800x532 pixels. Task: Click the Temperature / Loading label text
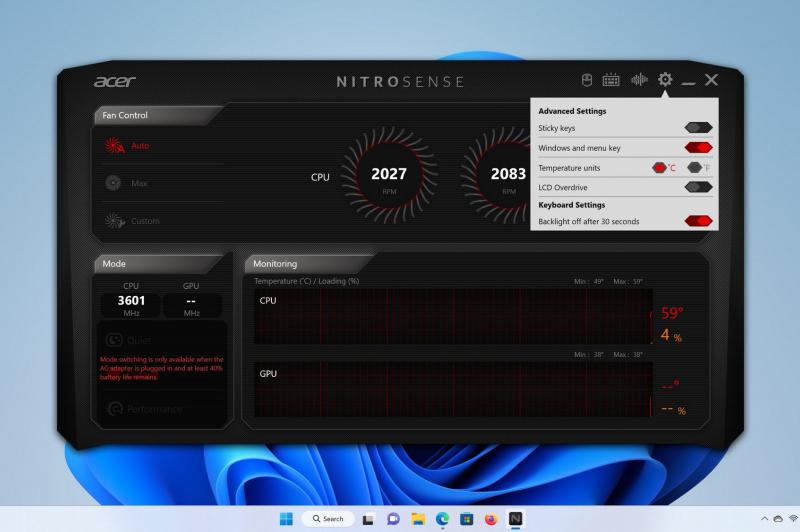(306, 281)
